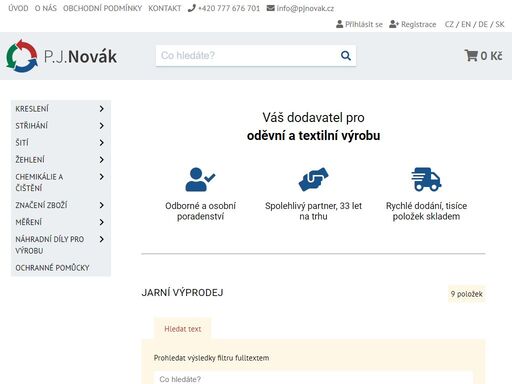This screenshot has height=384, width=512.
Task: Open Chemikálie a čištění category
Action: [x=39, y=183]
